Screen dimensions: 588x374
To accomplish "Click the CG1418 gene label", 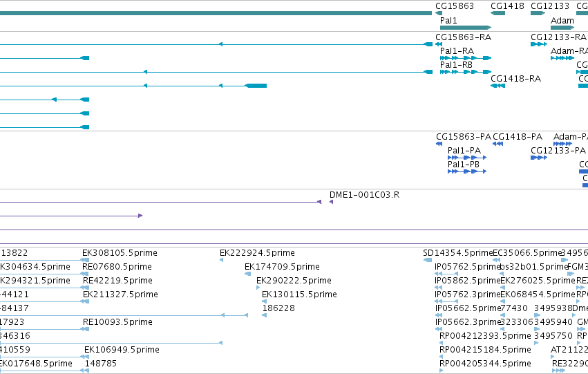I will 507,6.
